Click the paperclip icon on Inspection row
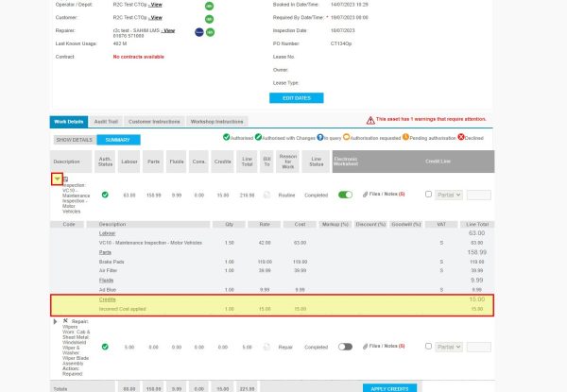This screenshot has height=392, width=567. tap(365, 195)
